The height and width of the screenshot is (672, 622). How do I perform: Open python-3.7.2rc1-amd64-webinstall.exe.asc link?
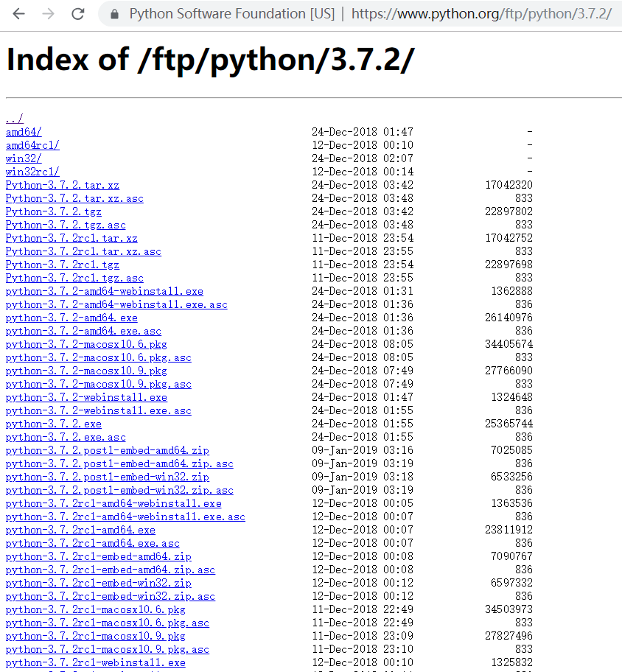coord(125,517)
